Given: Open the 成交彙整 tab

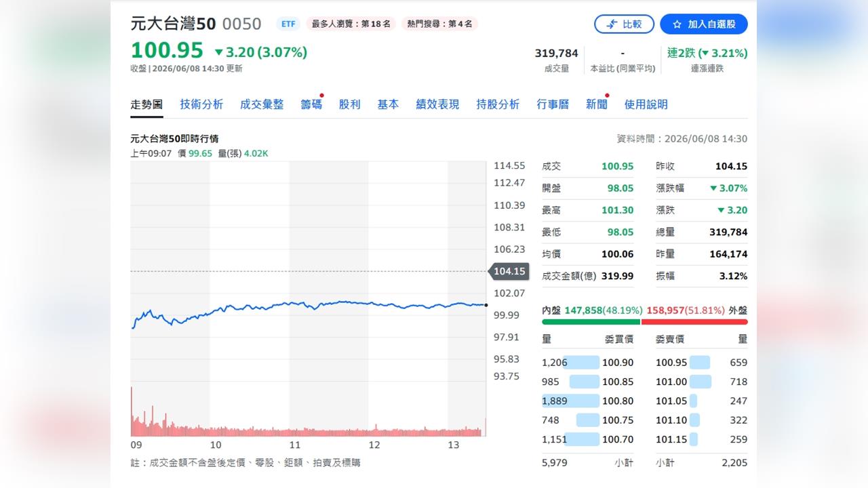Looking at the screenshot, I should 262,104.
